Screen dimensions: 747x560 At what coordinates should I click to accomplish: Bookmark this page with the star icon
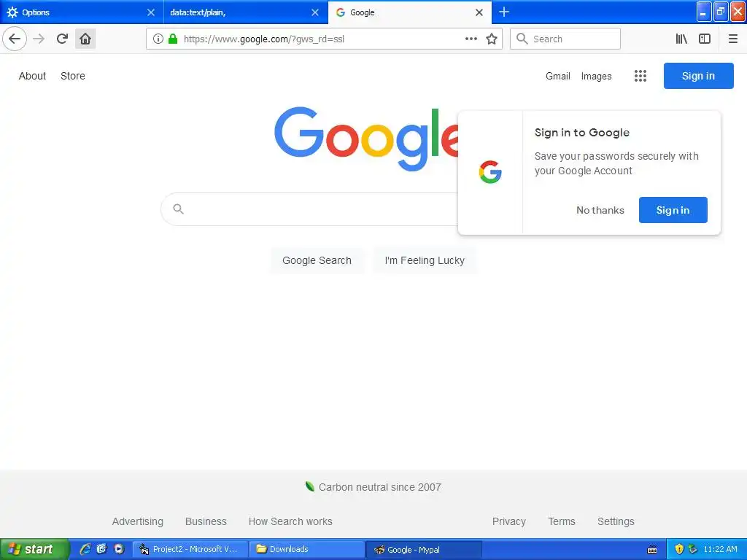[x=492, y=39]
